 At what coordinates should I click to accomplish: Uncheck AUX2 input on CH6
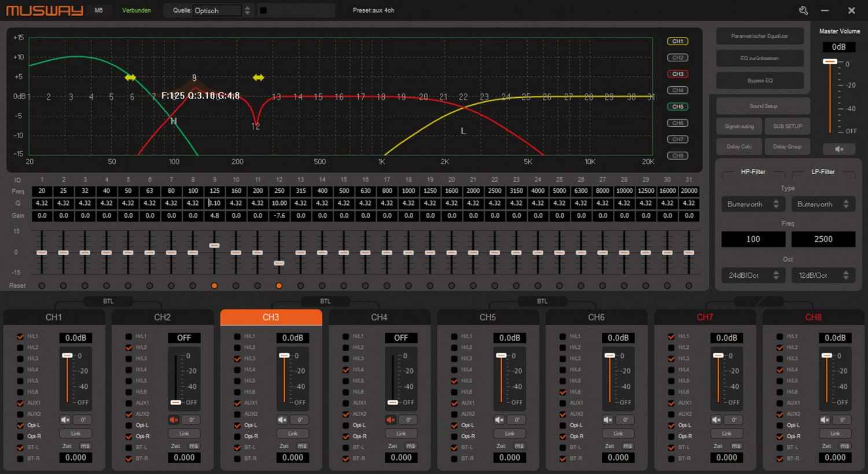562,414
